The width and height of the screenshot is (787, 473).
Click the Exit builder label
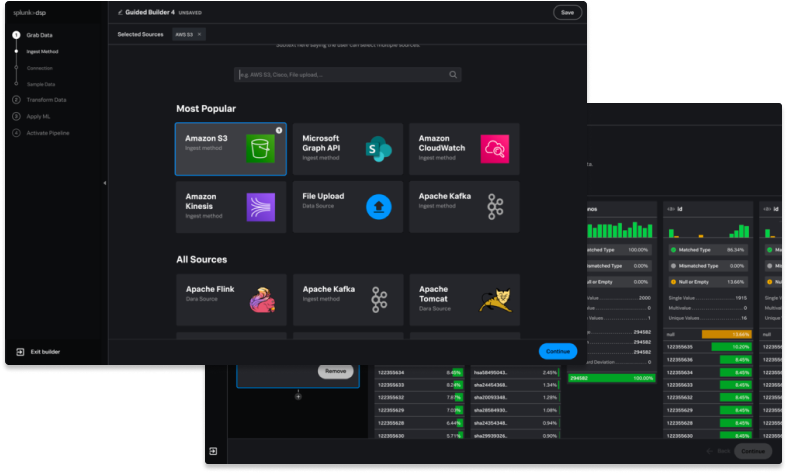(x=45, y=352)
